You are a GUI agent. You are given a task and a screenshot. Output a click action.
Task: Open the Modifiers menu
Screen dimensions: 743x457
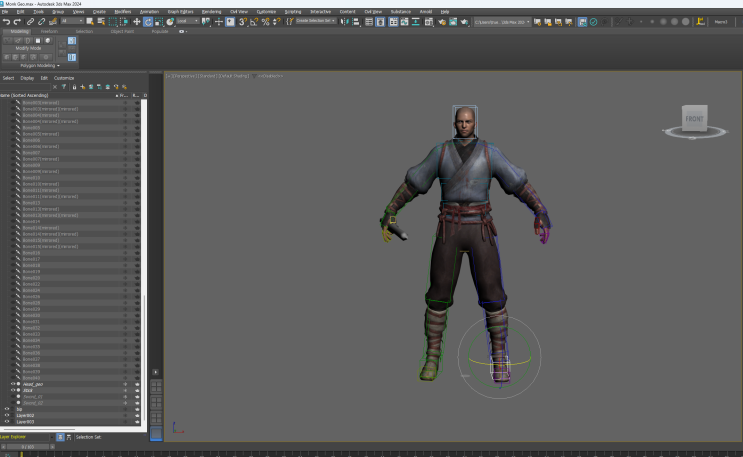coord(123,11)
